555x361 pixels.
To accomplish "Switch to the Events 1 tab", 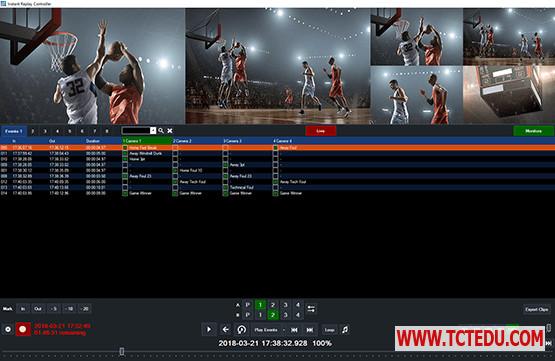I will (x=13, y=131).
